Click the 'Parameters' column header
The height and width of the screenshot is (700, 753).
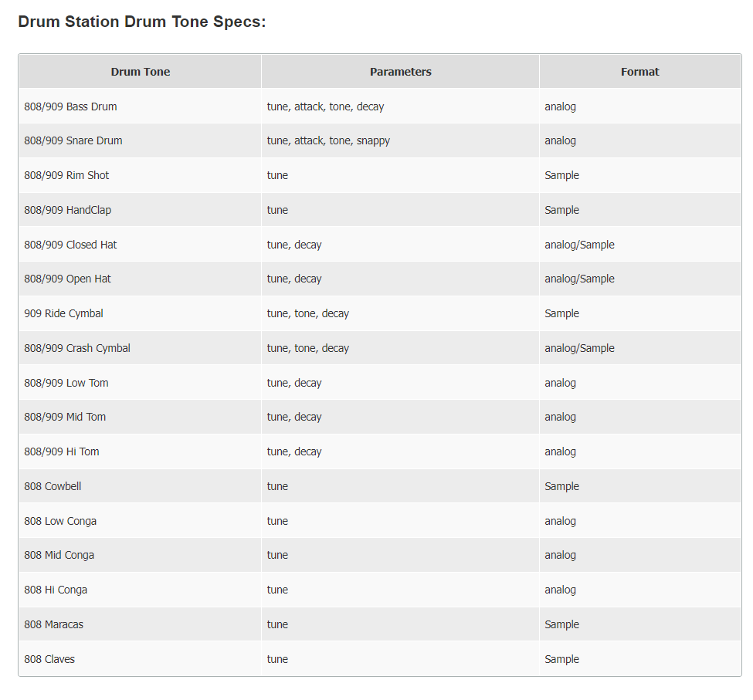click(401, 72)
